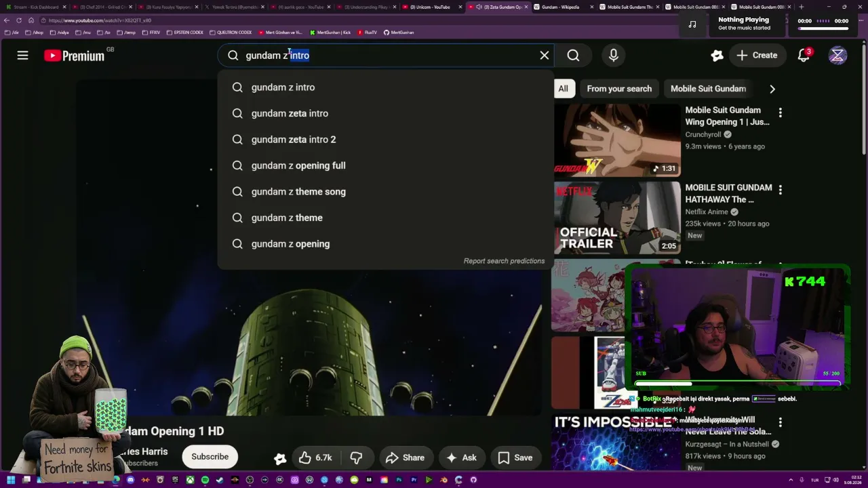The height and width of the screenshot is (488, 868).
Task: Open options for Gundam Hathaway video
Action: point(780,190)
